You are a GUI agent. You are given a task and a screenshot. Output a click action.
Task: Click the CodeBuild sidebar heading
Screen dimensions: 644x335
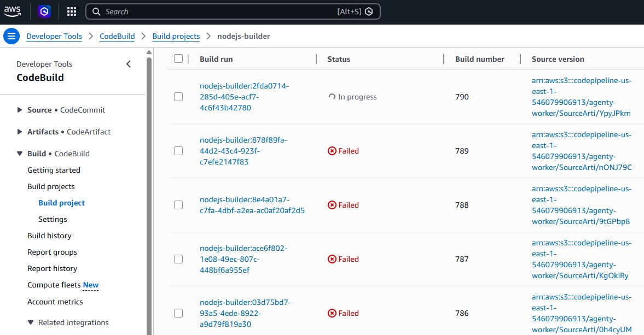40,78
